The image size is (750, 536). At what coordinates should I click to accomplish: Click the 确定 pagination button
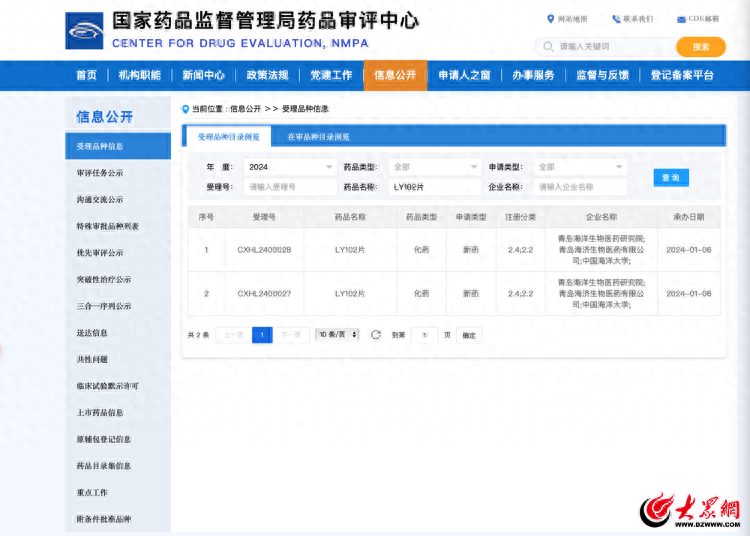(469, 335)
